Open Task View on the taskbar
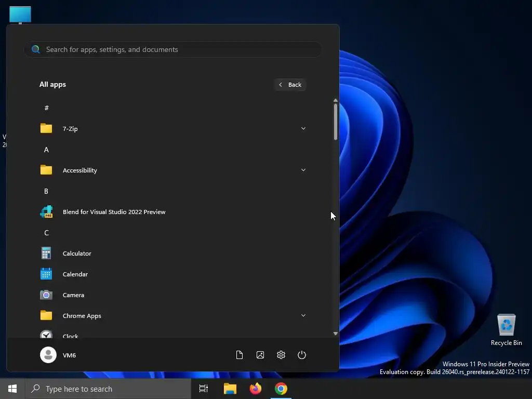The image size is (532, 399). pyautogui.click(x=204, y=389)
